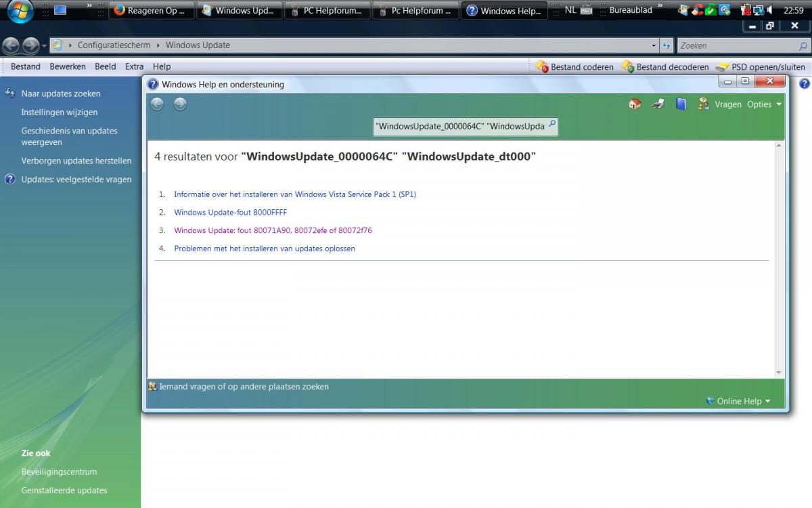Open Beveiligingscentrum link
This screenshot has width=812, height=508.
coord(59,472)
